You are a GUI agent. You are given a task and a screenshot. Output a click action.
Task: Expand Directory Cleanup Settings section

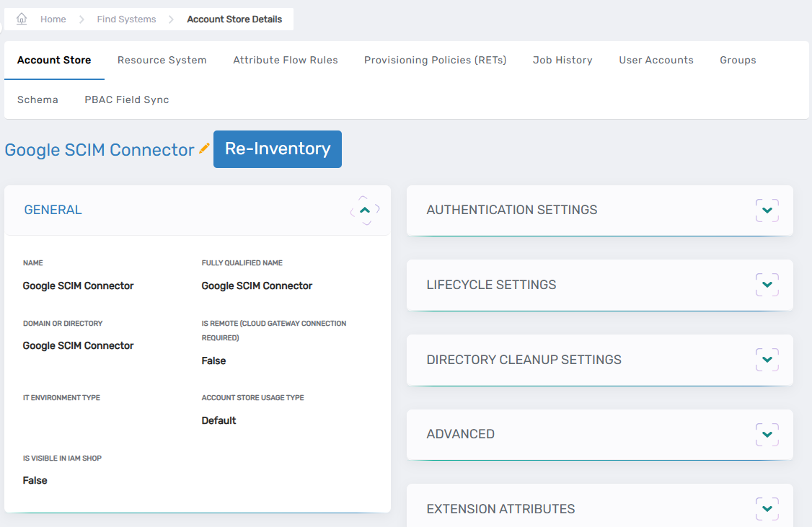pos(767,360)
